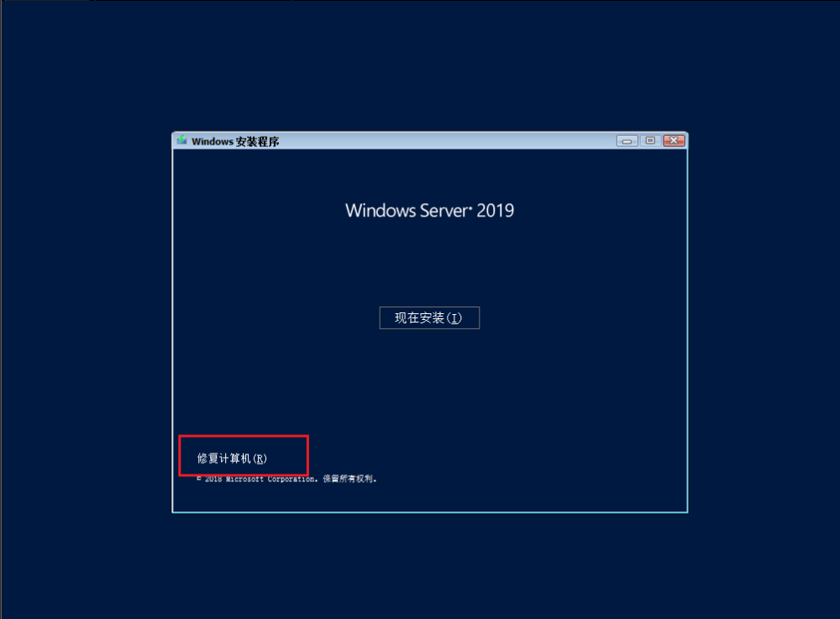
Task: Select the Windows Server 2019 heading
Action: point(429,211)
